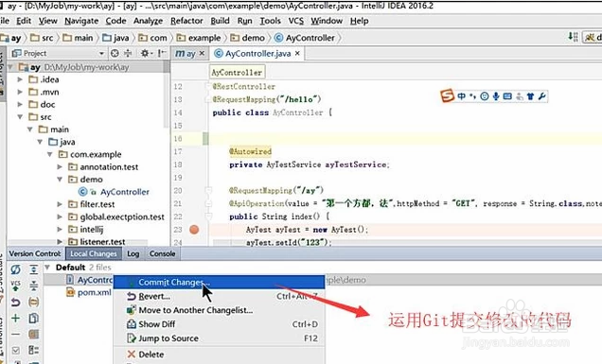
Task: Expand the doc folder
Action: [x=20, y=104]
